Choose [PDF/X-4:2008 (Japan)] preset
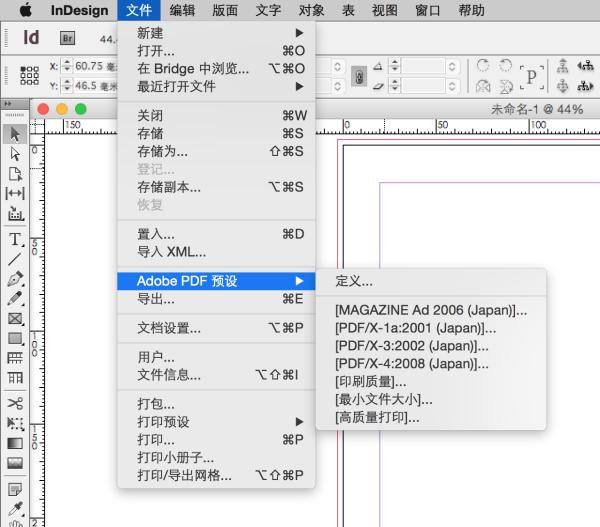600x527 pixels. click(412, 363)
